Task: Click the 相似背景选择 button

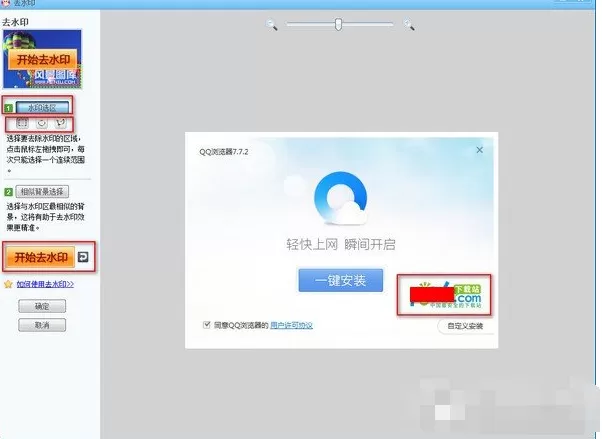Action: point(42,191)
